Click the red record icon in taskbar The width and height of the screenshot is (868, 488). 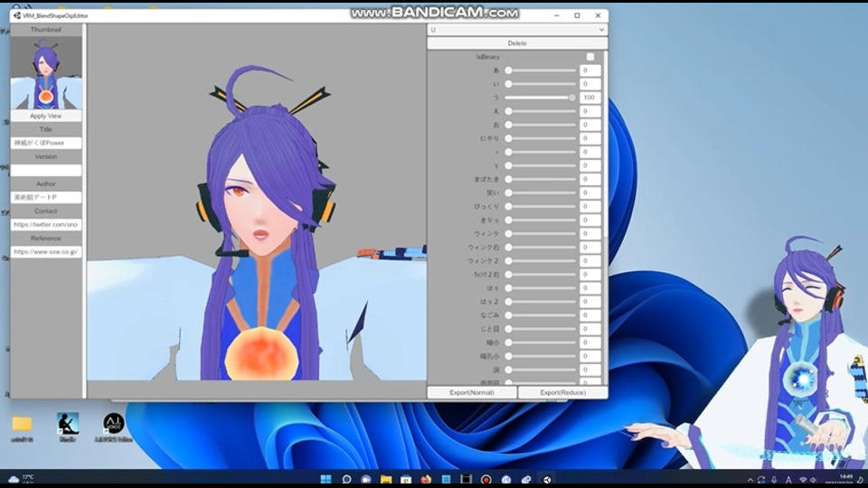[x=486, y=479]
